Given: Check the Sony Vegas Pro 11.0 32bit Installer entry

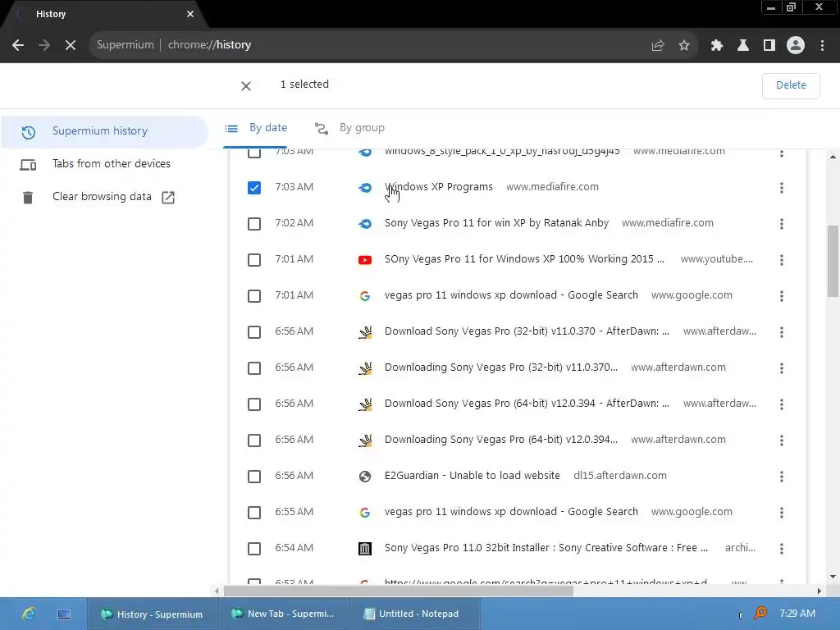Looking at the screenshot, I should click(x=254, y=549).
